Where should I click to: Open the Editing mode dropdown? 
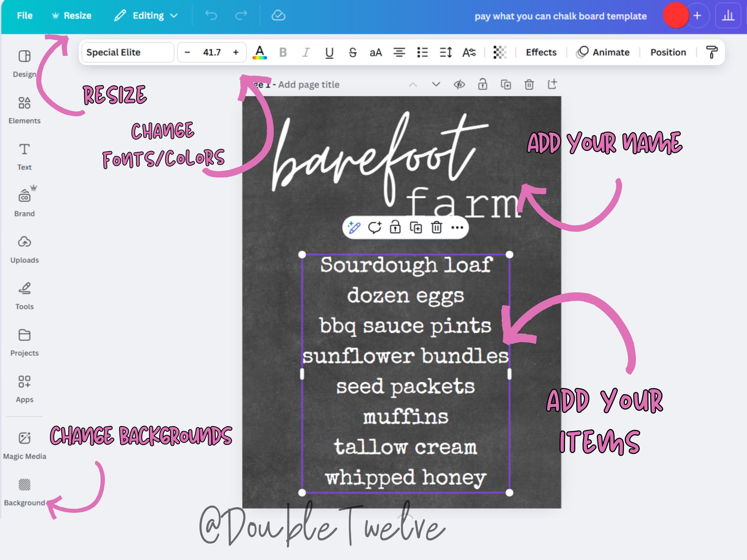(146, 15)
